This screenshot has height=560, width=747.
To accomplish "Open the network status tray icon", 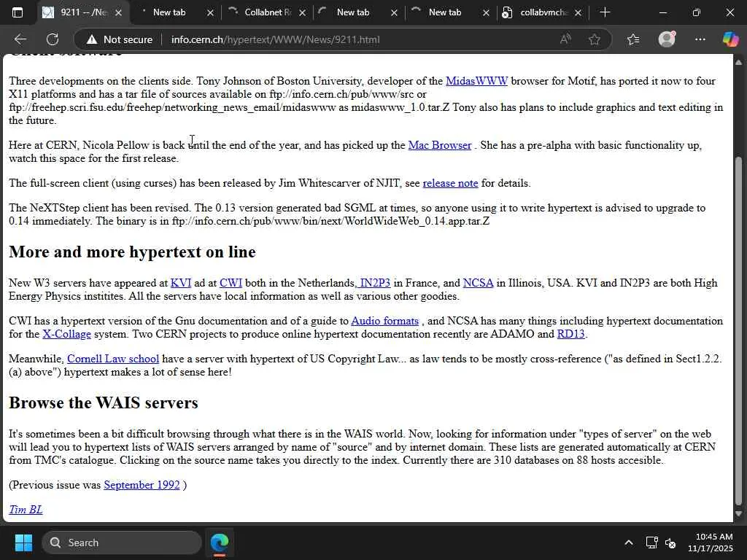I will (x=651, y=542).
